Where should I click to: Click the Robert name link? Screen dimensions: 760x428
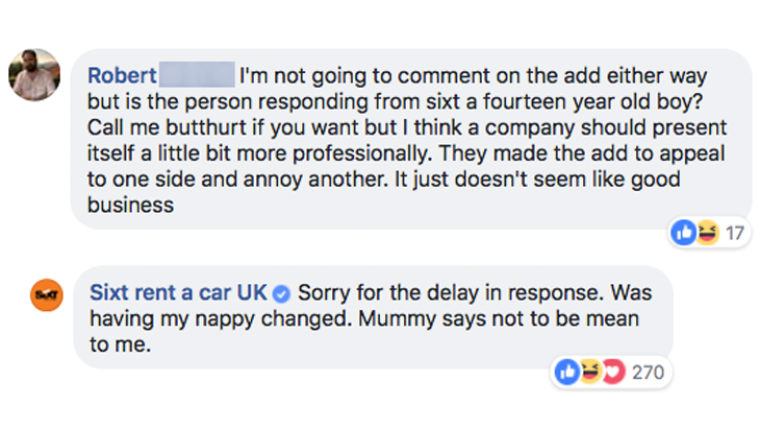[x=122, y=76]
